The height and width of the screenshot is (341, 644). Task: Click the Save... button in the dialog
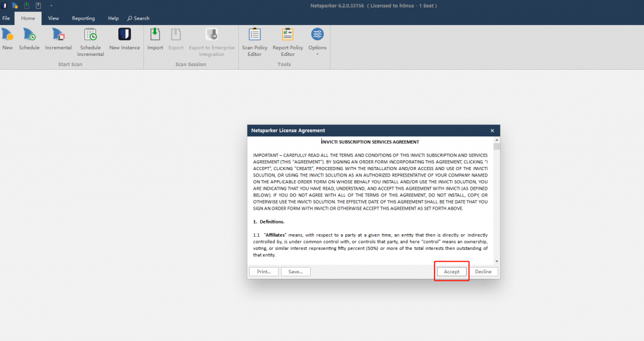(296, 272)
